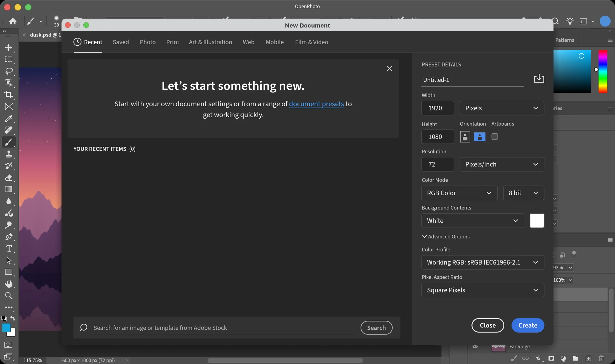Toggle Quick Mask mode
Screen dimensions: 615x364
click(x=8, y=345)
